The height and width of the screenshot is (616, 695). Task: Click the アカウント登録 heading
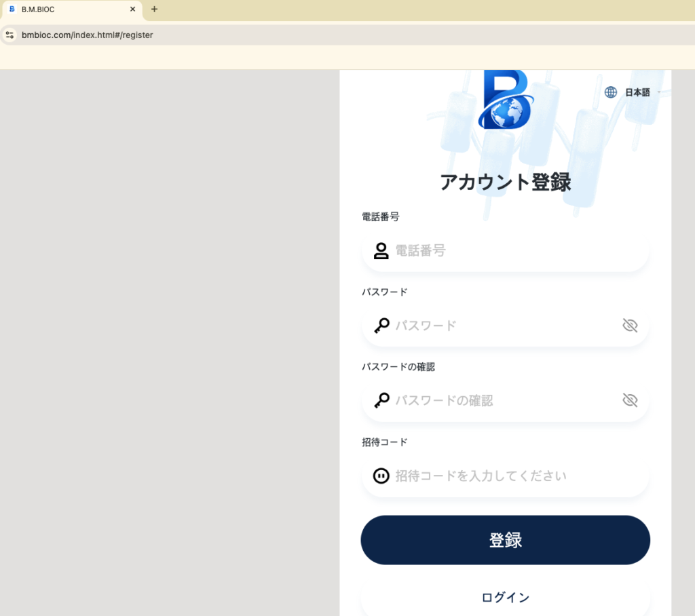coord(505,182)
